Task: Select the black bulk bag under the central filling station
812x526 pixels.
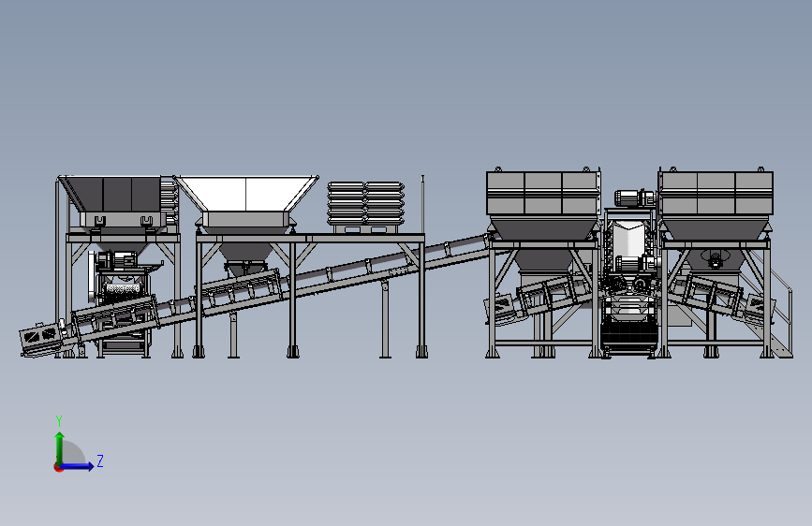Action: 629,334
